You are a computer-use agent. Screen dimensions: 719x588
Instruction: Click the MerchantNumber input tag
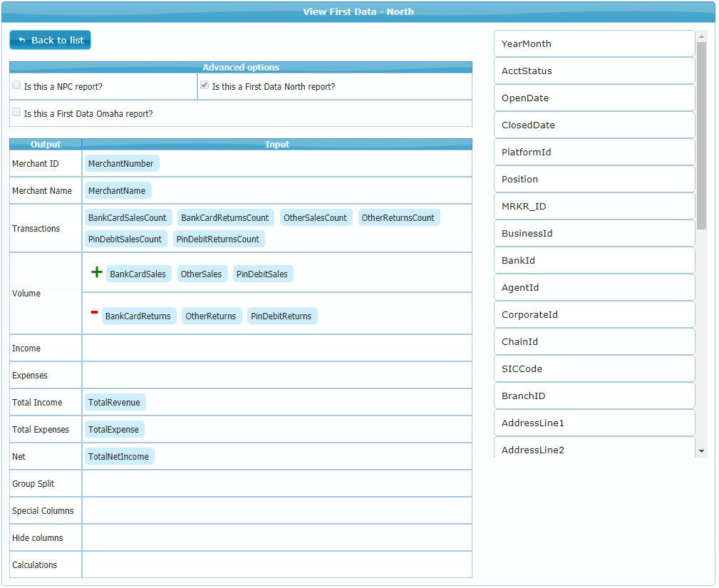pyautogui.click(x=121, y=164)
